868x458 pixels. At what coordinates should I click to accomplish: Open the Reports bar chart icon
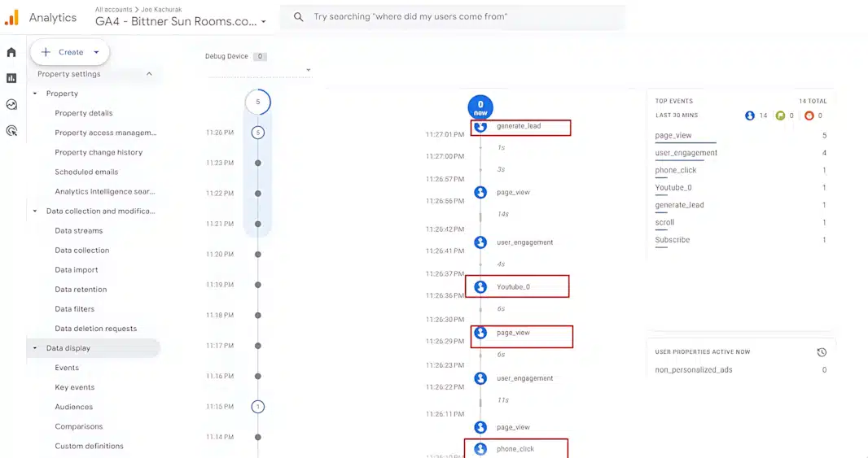point(11,78)
